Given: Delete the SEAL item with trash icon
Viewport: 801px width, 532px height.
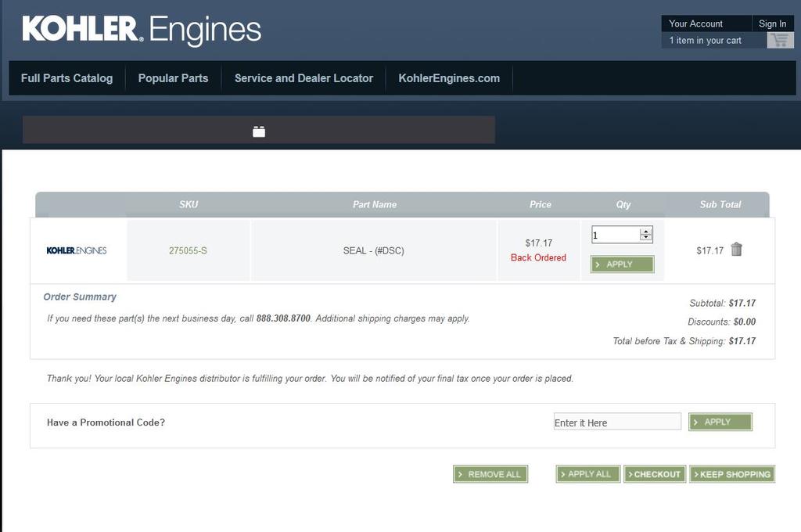Looking at the screenshot, I should coord(736,250).
